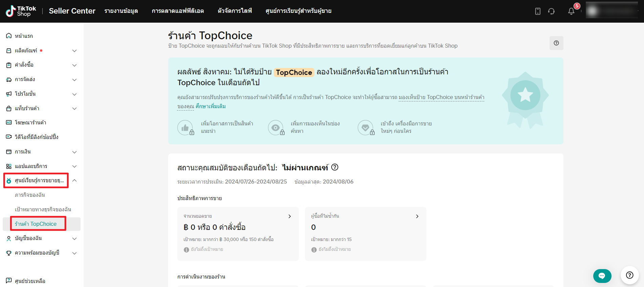Screen dimensions: 644x287
Task: Click the help icon beside TopChoice title
Action: pos(556,43)
